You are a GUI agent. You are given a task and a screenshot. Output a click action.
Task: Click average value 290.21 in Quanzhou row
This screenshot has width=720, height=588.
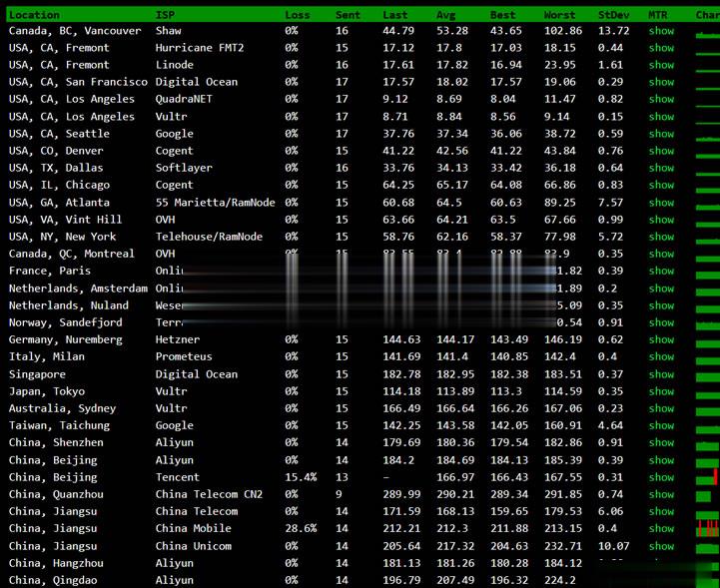click(x=455, y=494)
